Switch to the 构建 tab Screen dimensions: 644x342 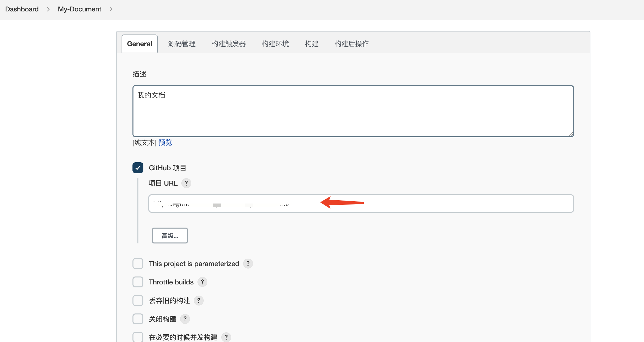[x=312, y=44]
